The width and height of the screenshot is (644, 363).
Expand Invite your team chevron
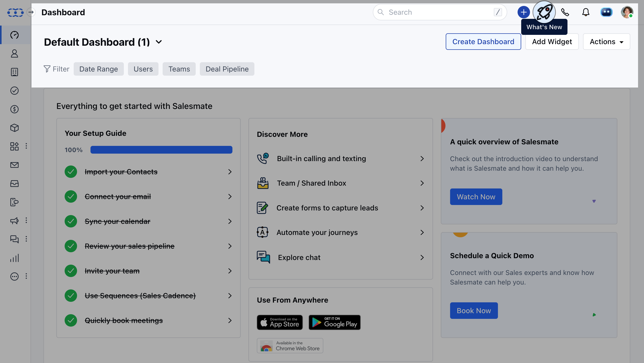230,271
